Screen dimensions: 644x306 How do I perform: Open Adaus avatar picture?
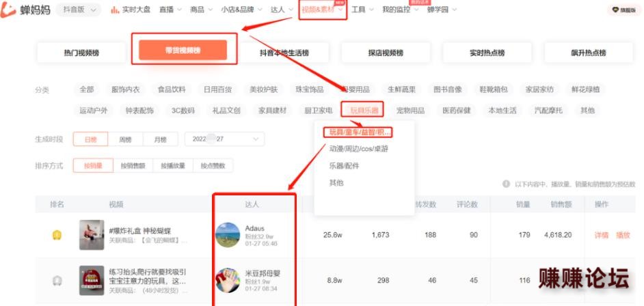coord(228,235)
